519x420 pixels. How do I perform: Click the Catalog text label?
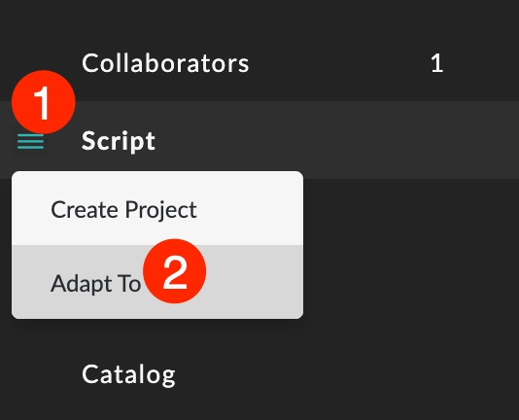(128, 374)
